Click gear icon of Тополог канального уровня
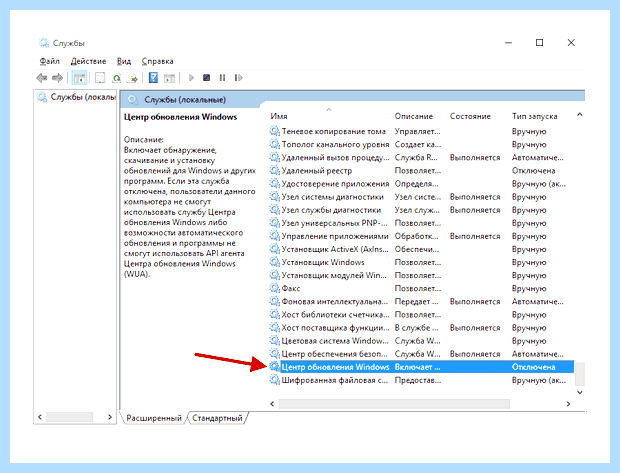This screenshot has height=473, width=620. (x=274, y=144)
